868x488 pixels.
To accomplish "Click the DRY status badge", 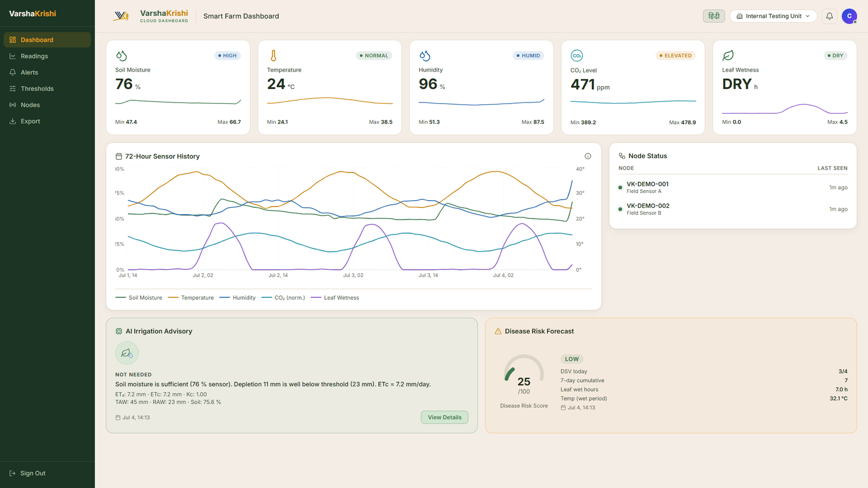I will 835,55.
